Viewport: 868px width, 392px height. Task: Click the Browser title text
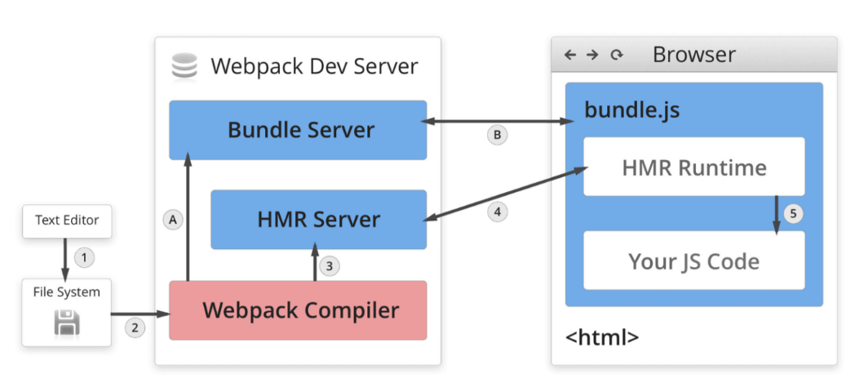pyautogui.click(x=693, y=55)
